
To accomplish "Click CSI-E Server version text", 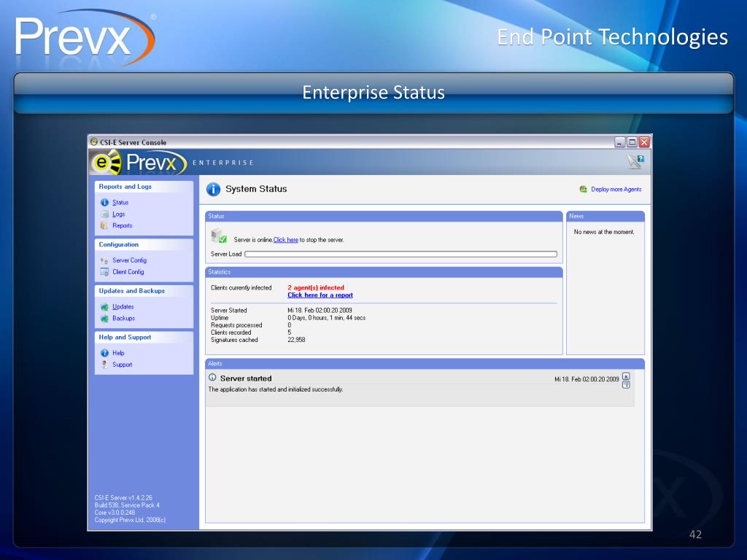I will (123, 497).
